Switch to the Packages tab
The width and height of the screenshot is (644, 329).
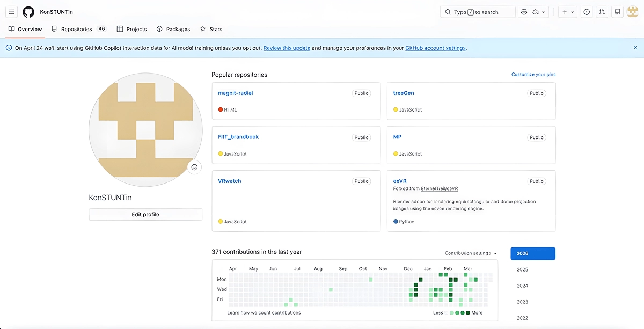point(173,29)
